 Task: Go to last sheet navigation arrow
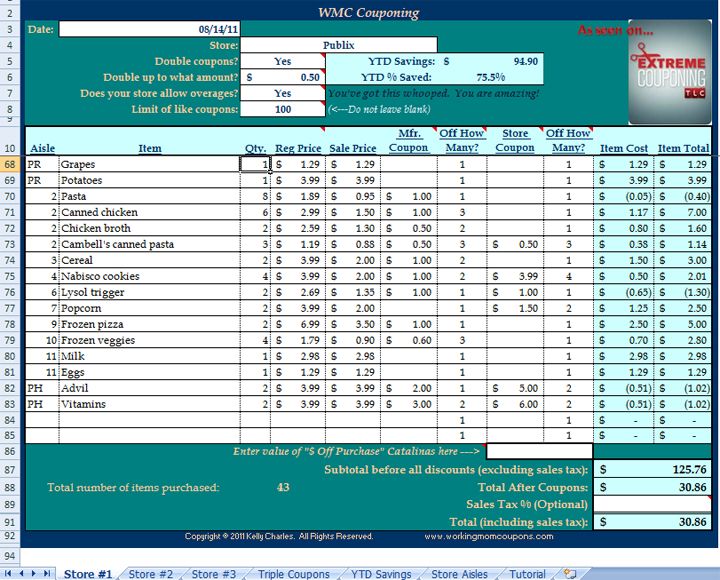[x=47, y=573]
